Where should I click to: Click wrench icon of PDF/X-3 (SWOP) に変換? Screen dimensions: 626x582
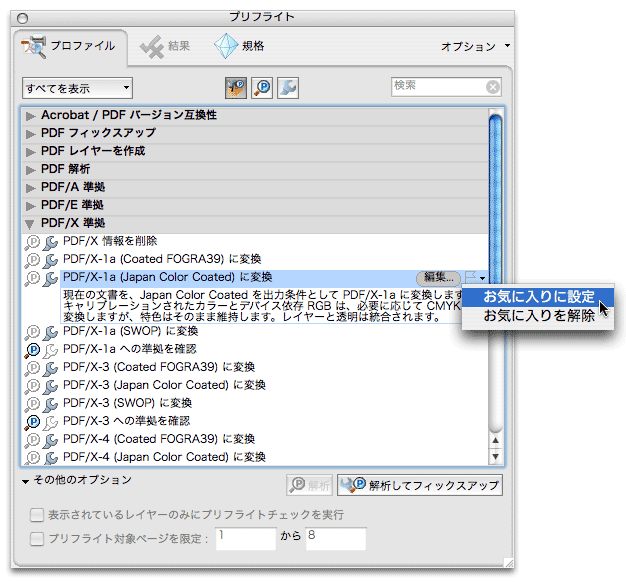pyautogui.click(x=50, y=404)
